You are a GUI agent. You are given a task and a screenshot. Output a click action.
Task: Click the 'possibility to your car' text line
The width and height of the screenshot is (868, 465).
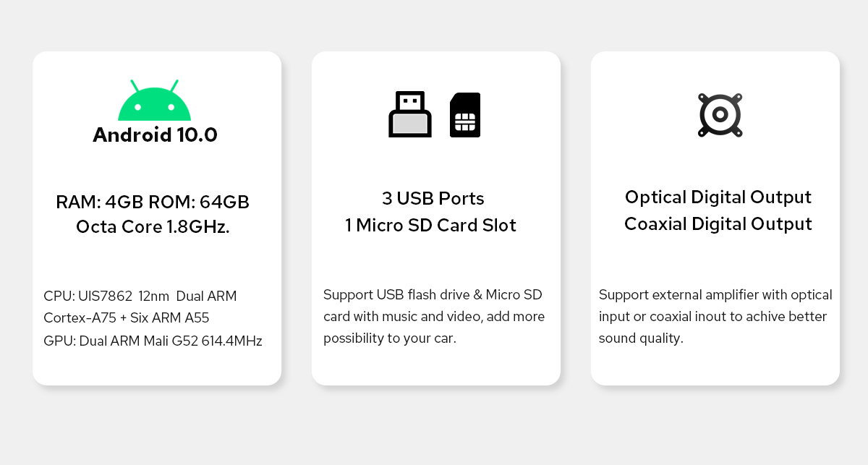tap(390, 338)
